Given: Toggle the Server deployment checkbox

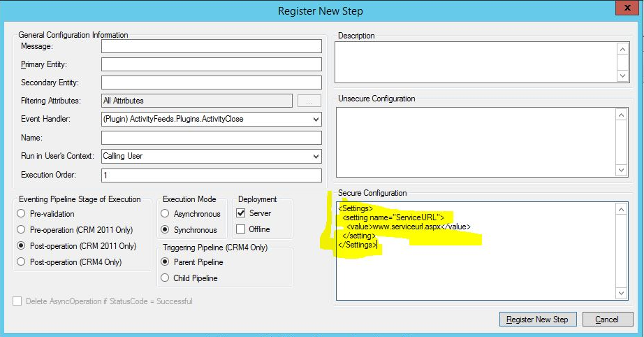Looking at the screenshot, I should pyautogui.click(x=241, y=213).
